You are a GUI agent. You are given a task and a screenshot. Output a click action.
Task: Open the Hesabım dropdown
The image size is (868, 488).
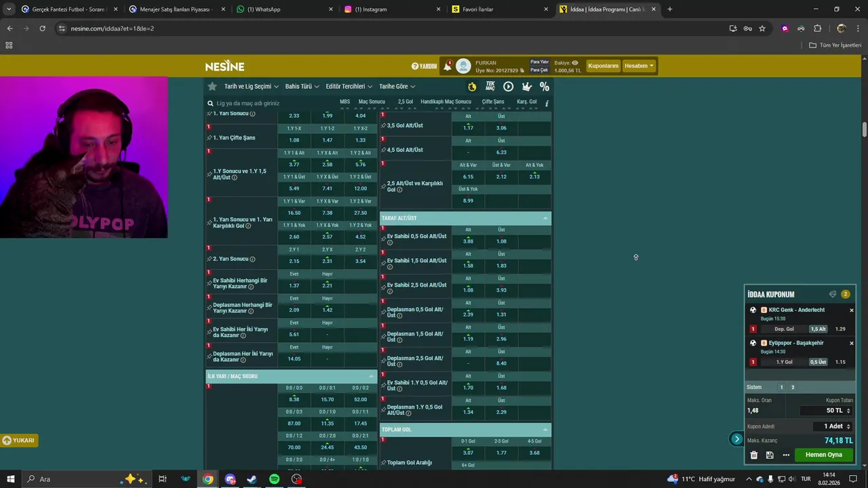pos(639,66)
